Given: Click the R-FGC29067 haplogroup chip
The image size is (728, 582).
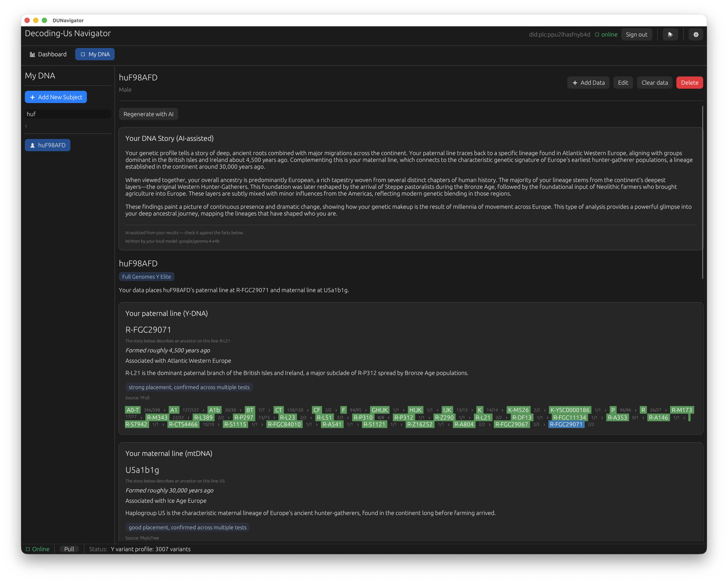Looking at the screenshot, I should point(511,425).
